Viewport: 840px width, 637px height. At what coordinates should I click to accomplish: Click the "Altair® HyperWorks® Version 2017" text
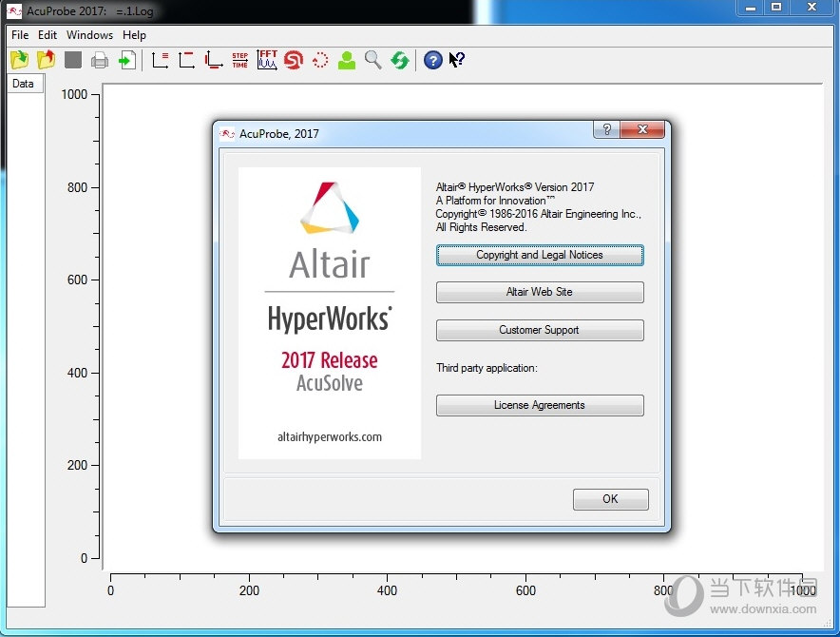[515, 187]
